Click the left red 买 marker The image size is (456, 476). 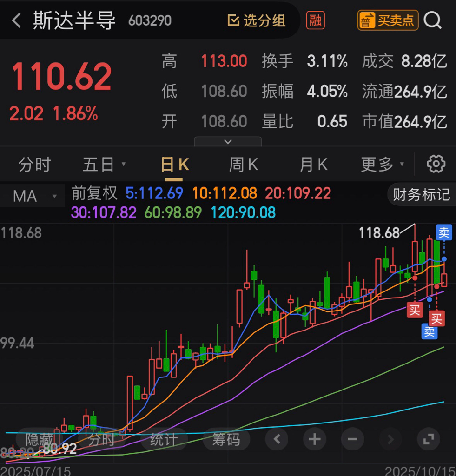pyautogui.click(x=415, y=310)
